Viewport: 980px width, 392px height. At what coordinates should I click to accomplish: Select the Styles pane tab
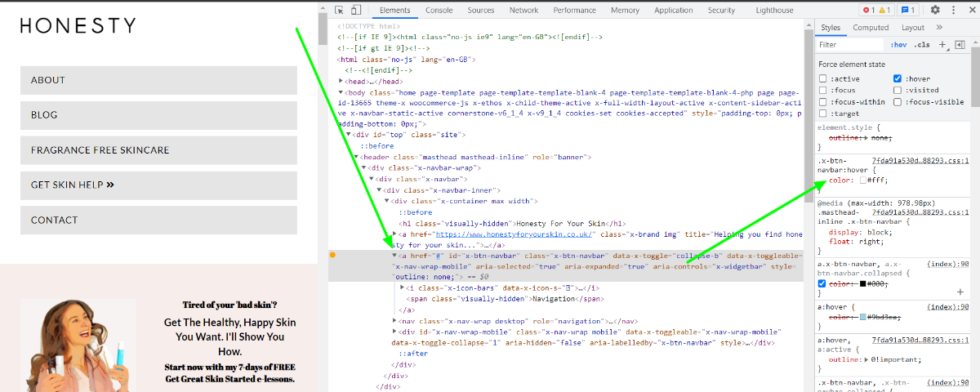click(x=831, y=28)
